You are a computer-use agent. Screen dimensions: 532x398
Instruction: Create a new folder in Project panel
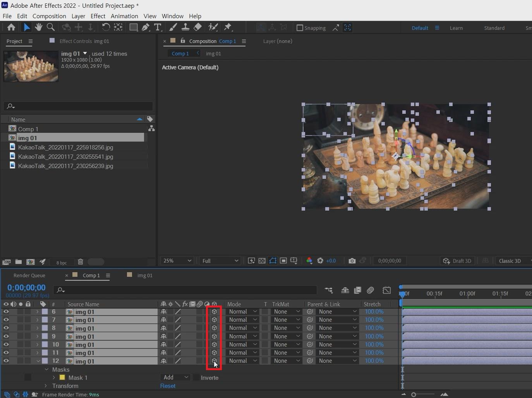[19, 262]
